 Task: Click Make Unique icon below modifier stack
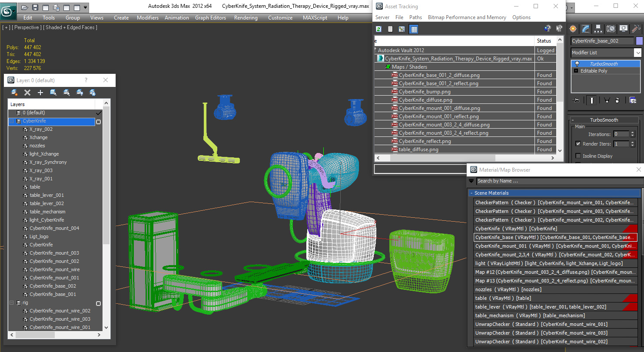click(x=607, y=100)
